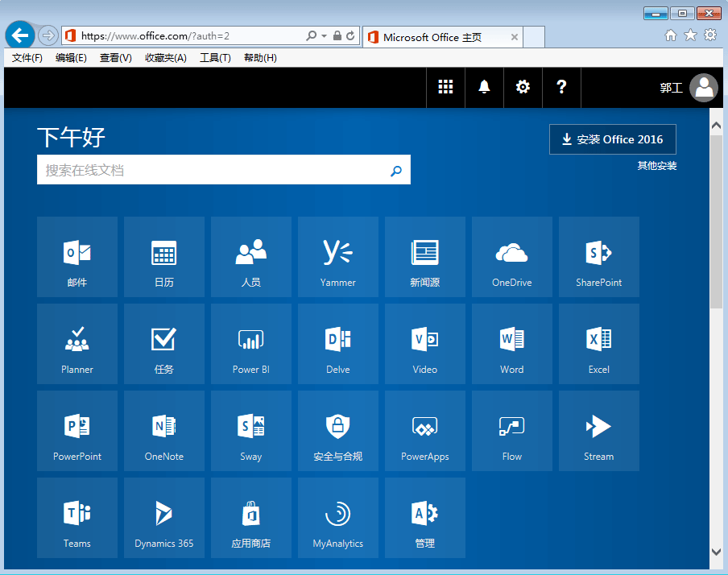Open the 应用商店 store tile
This screenshot has width=728, height=575.
pos(251,518)
